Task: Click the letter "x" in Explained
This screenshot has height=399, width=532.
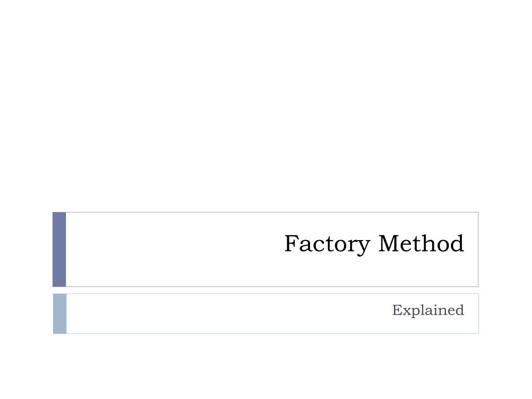Action: 407,312
